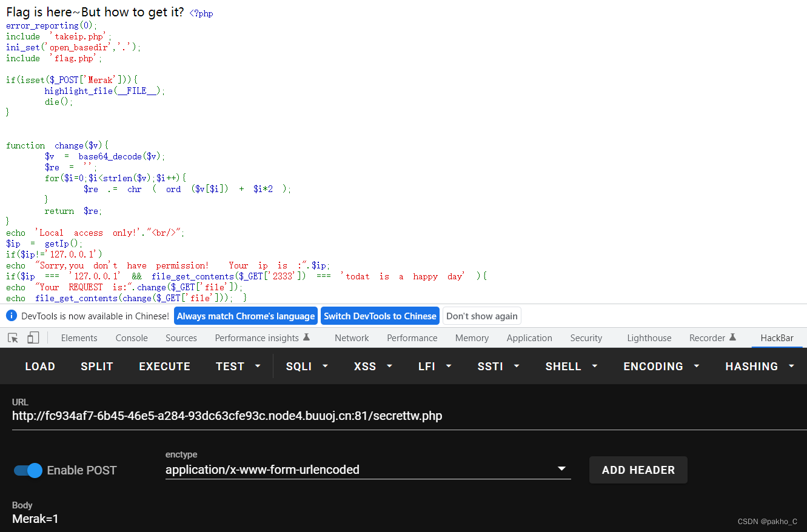This screenshot has height=532, width=807.
Task: Click into the URL input field
Action: pyautogui.click(x=409, y=416)
